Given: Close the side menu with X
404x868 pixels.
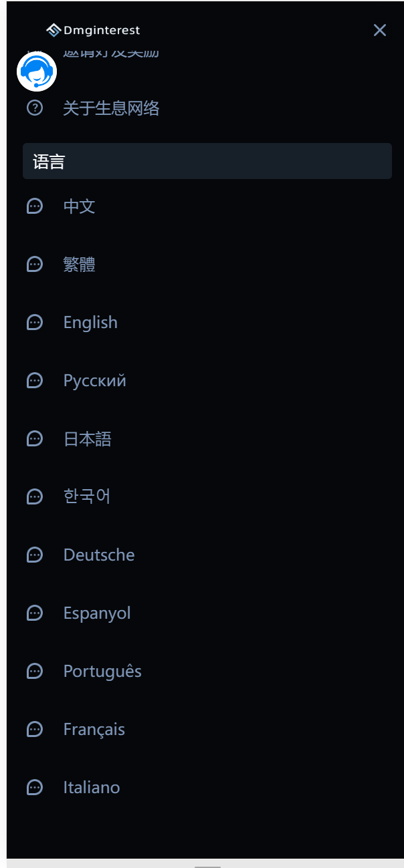Looking at the screenshot, I should (x=380, y=30).
